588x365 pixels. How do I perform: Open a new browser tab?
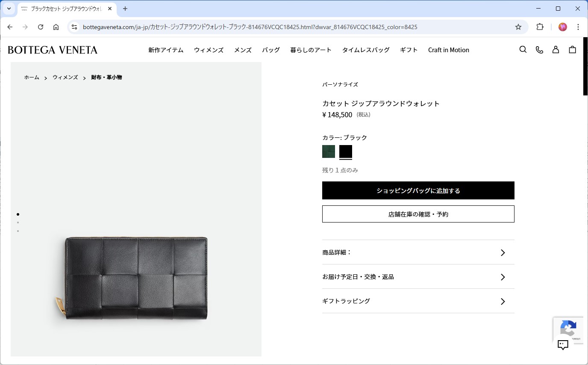click(x=125, y=9)
